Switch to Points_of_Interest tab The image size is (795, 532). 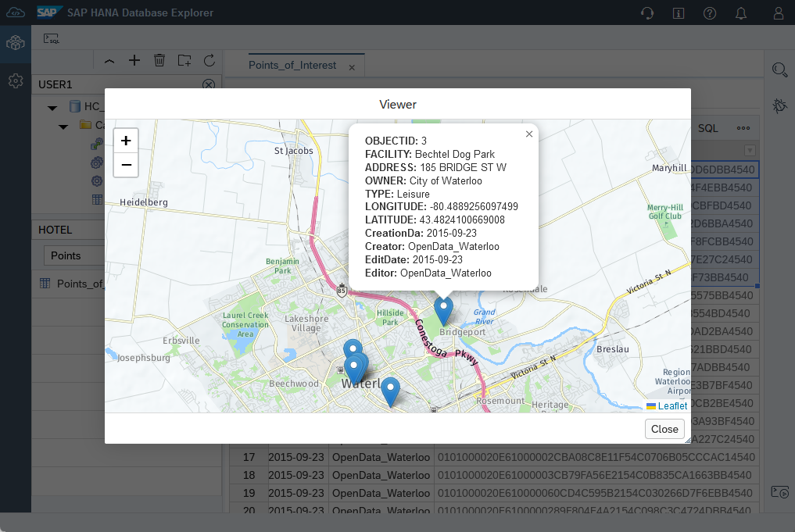point(292,66)
